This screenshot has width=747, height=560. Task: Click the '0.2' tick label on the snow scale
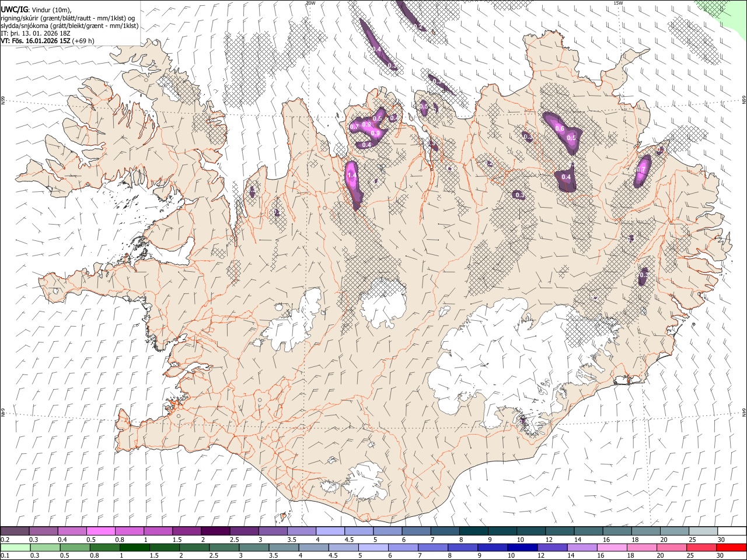coord(5,540)
